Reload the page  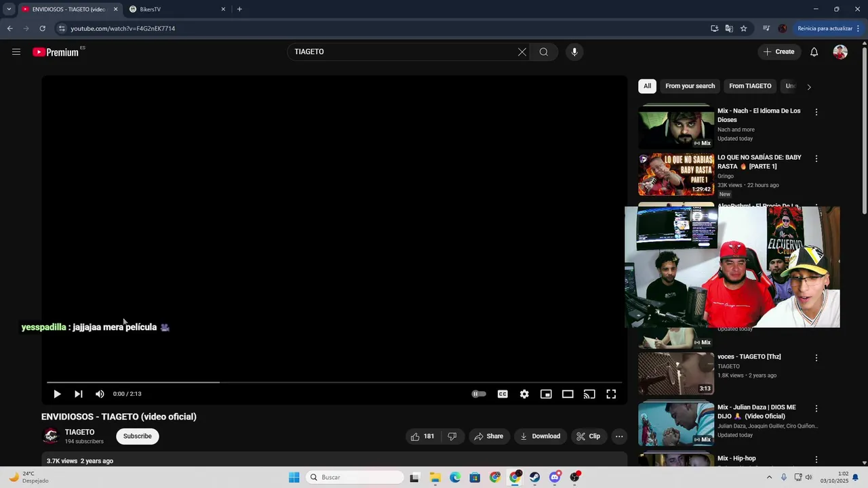point(42,28)
